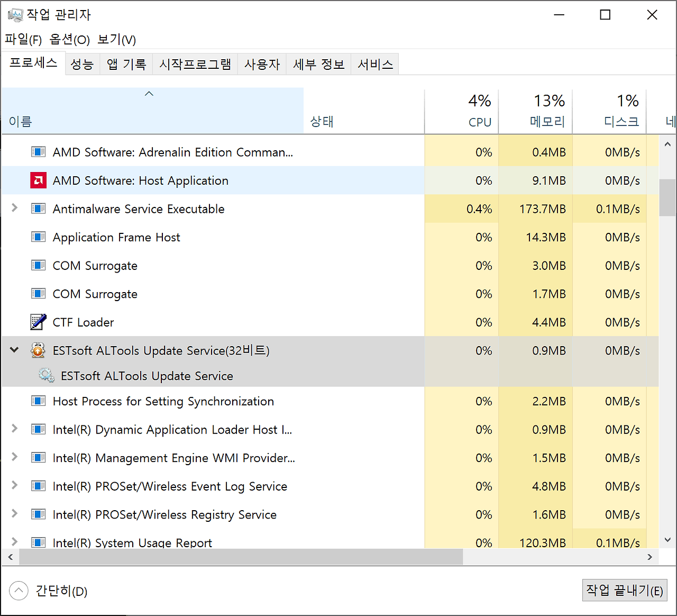
Task: Click the vertical scrollbar down arrow
Action: [667, 540]
